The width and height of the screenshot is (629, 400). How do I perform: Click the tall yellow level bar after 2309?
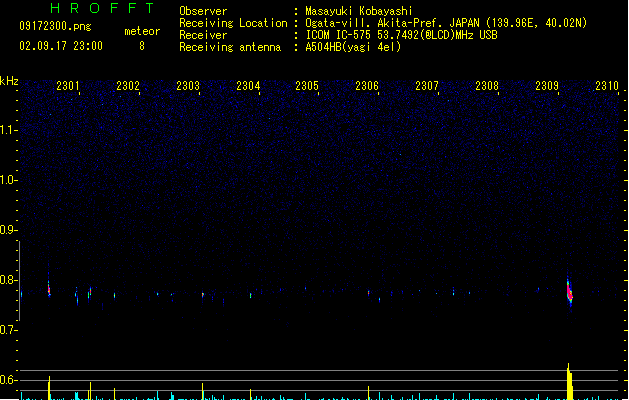(570, 382)
